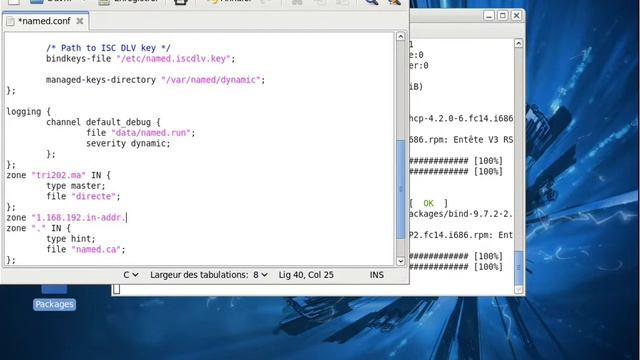Click hcp-4.2.0-6.fc14.i686 in terminal
Viewport: 640px width, 360px height.
pos(461,119)
